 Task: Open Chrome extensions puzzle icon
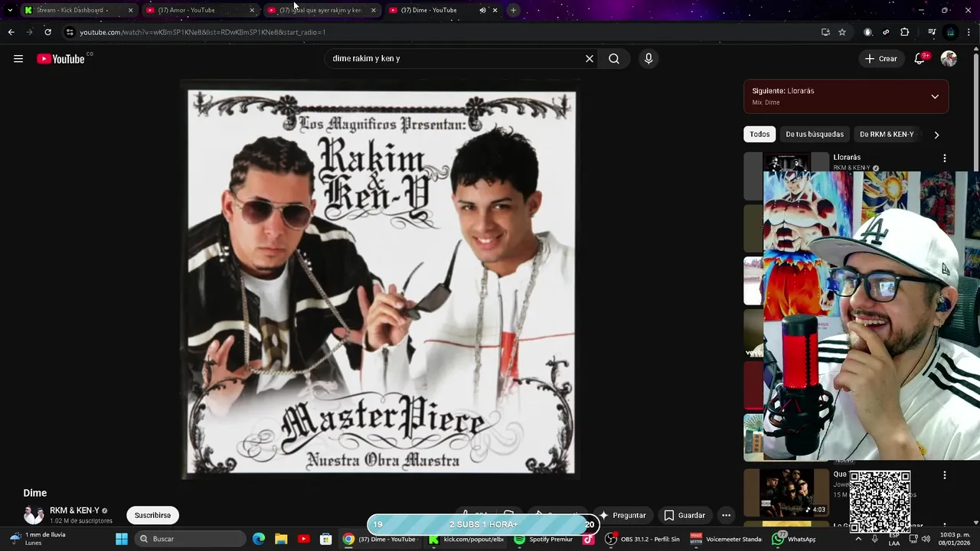click(905, 32)
